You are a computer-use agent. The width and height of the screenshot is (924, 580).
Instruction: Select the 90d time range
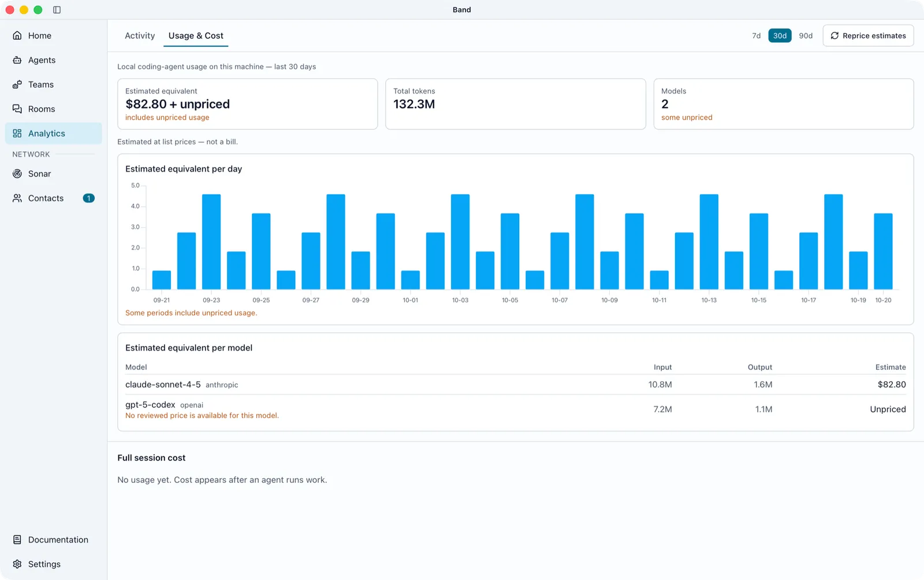point(806,36)
